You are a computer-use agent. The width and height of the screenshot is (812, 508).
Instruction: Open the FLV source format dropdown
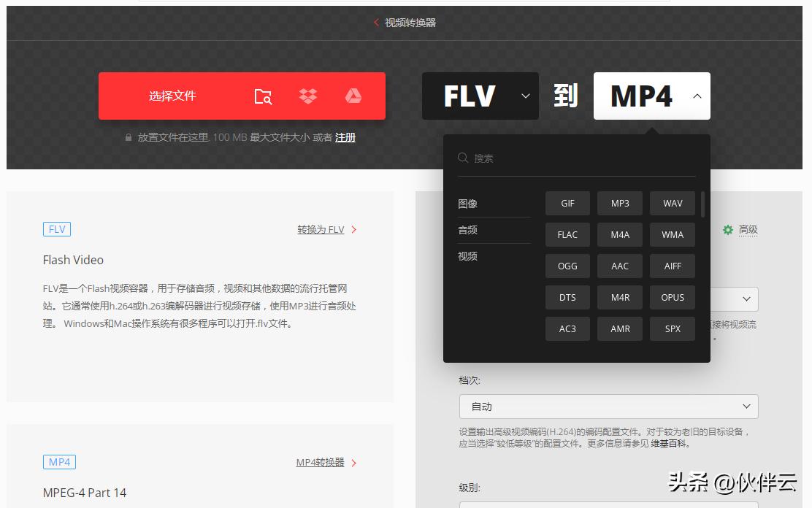[x=480, y=96]
